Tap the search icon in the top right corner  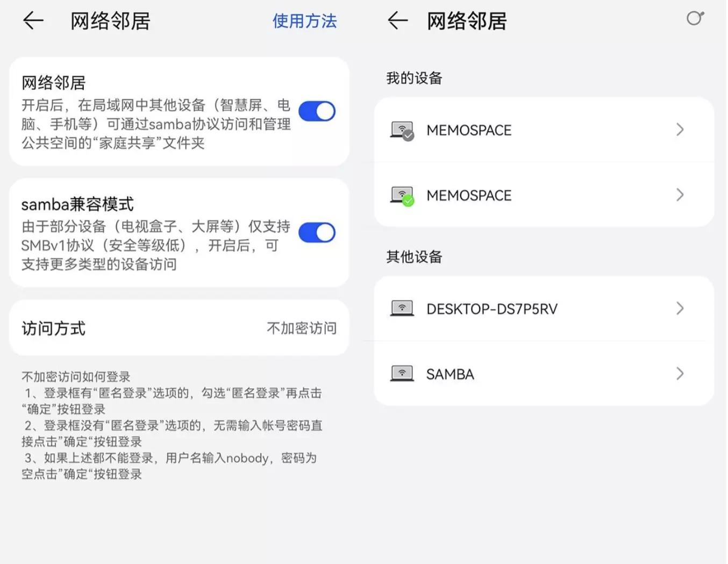pyautogui.click(x=695, y=18)
